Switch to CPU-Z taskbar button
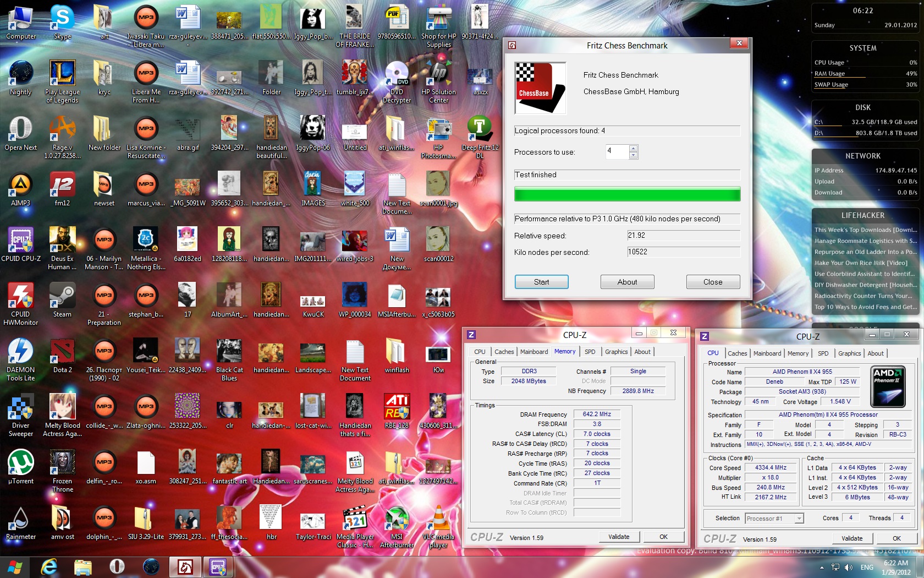924x578 pixels. coord(218,566)
